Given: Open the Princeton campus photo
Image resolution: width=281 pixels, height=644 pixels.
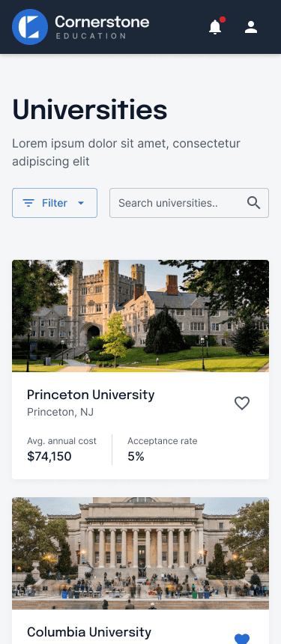Looking at the screenshot, I should coord(141,316).
